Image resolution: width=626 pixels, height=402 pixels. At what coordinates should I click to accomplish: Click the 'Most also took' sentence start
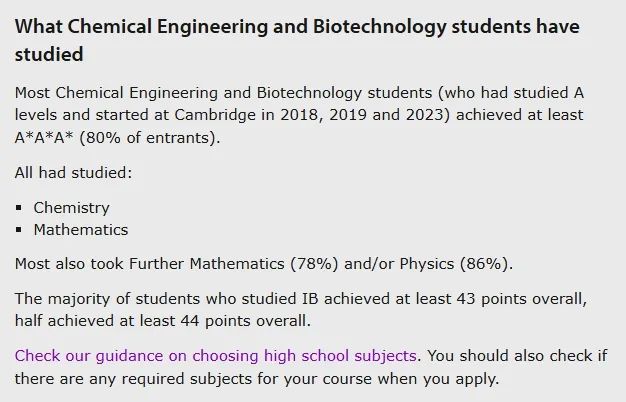pos(69,264)
